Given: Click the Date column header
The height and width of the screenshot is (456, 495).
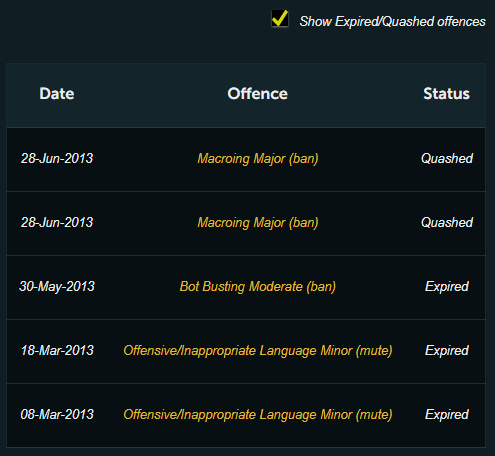Looking at the screenshot, I should 57,94.
